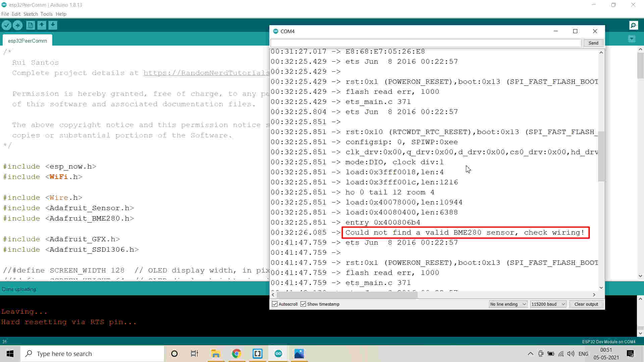Click serial monitor horizontal scrollbar thumb
Viewport: 644px width, 362px height.
pos(347,295)
